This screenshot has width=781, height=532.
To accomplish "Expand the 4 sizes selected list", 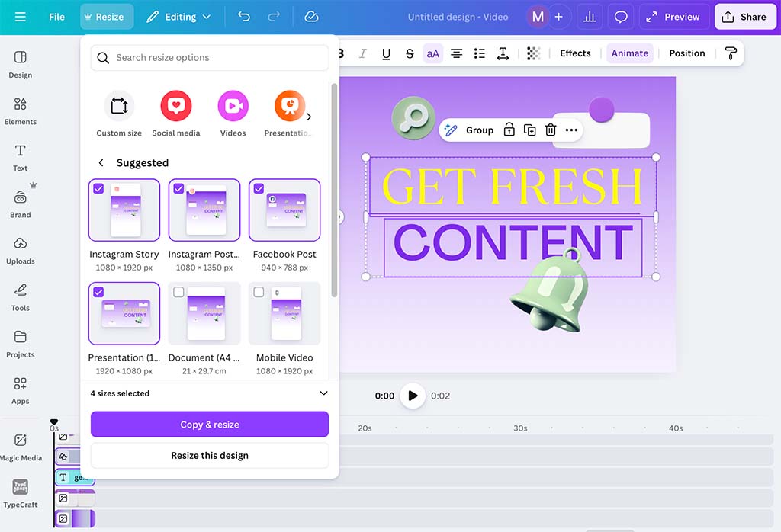I will click(x=323, y=393).
